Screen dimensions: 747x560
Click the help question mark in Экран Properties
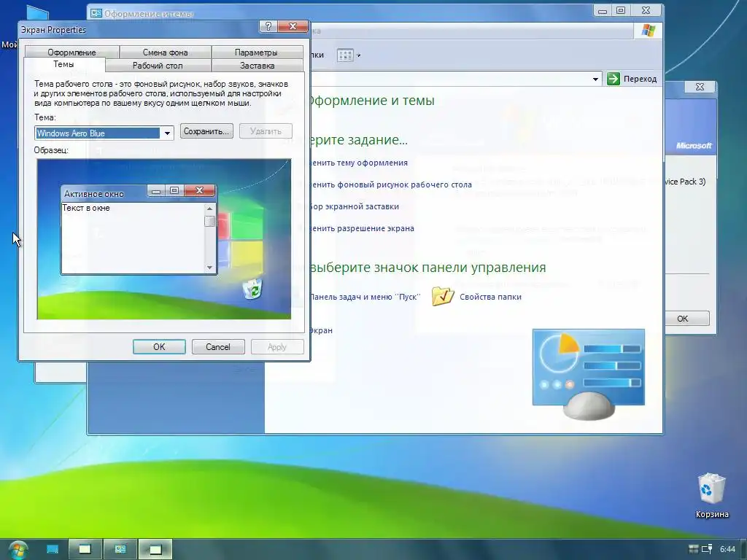[268, 27]
